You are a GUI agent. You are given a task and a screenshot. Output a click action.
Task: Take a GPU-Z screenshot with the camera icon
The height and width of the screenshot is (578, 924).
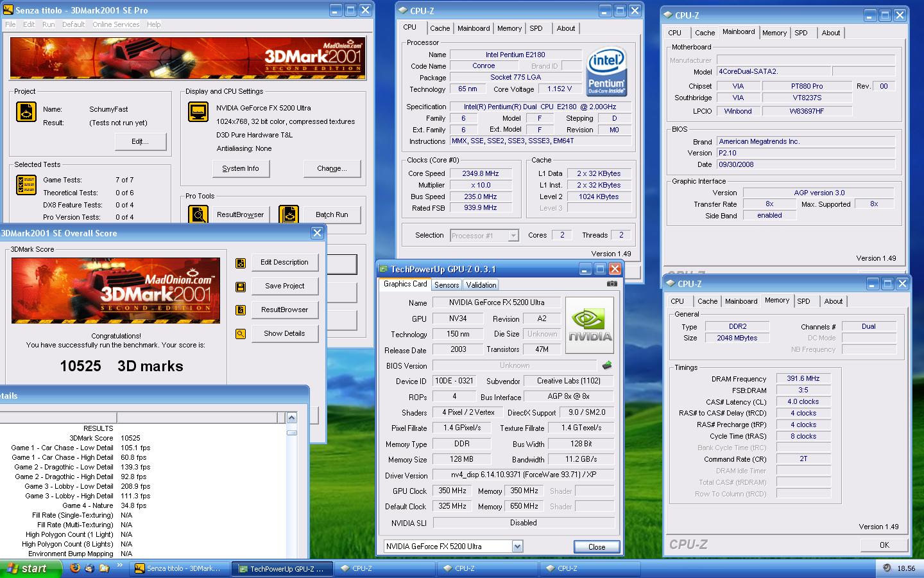click(612, 283)
